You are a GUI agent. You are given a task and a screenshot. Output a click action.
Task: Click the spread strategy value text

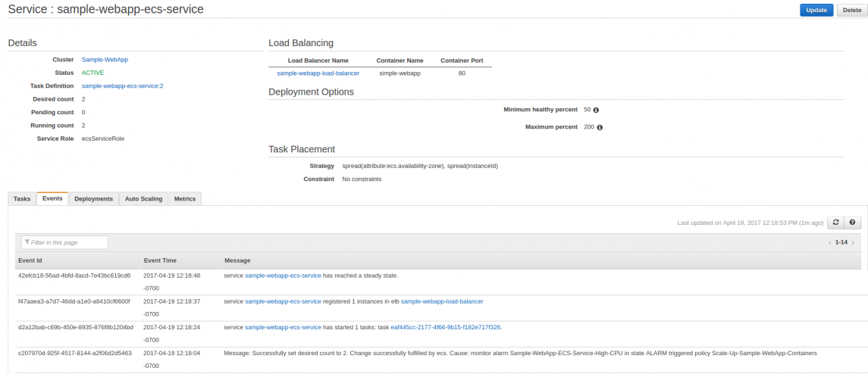(x=420, y=166)
